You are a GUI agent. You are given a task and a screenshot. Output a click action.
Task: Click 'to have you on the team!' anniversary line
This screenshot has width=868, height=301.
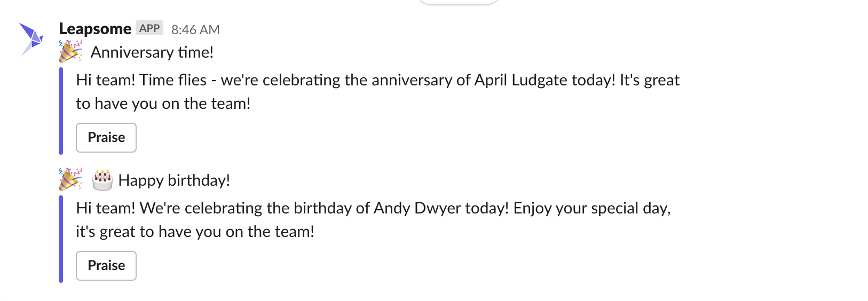tap(163, 104)
